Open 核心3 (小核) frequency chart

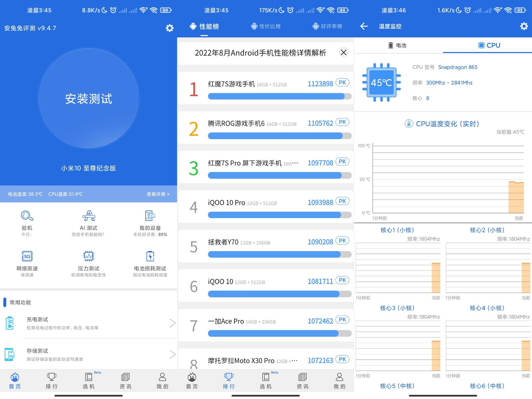click(398, 346)
